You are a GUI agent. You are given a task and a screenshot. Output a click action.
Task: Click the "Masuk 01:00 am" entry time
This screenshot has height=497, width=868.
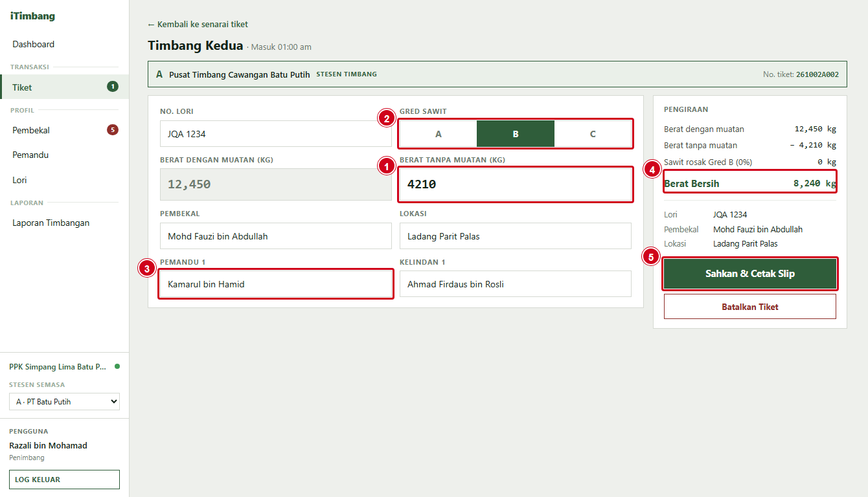281,47
